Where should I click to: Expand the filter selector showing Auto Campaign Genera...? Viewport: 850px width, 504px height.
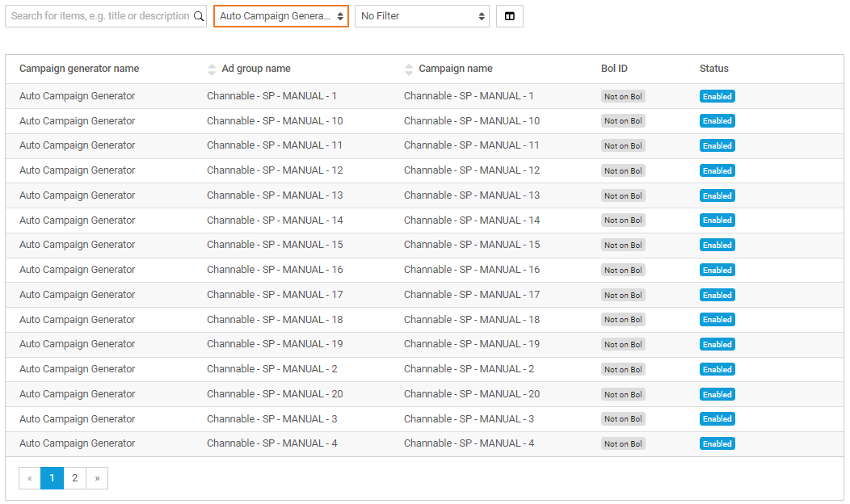[280, 15]
